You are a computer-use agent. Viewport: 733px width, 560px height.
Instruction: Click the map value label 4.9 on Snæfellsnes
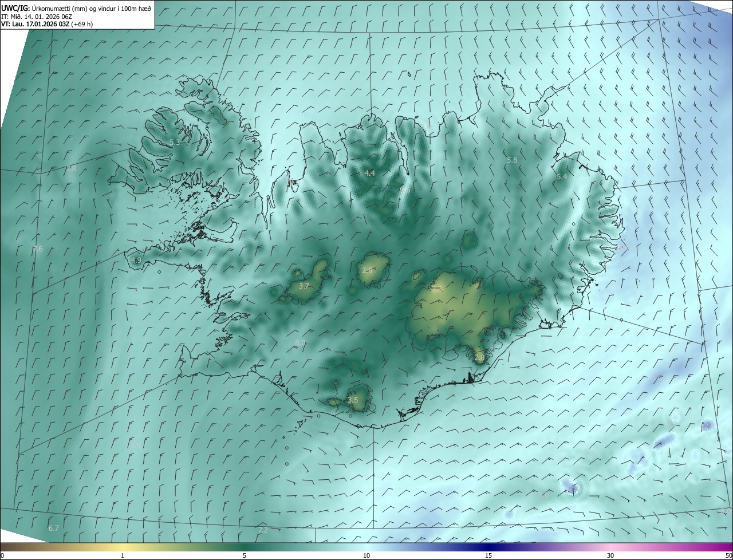(x=136, y=260)
